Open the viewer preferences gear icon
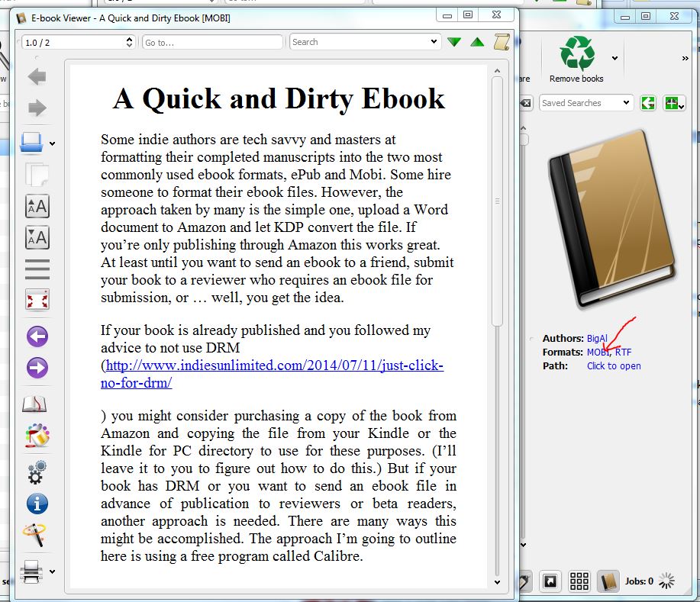 tap(37, 472)
